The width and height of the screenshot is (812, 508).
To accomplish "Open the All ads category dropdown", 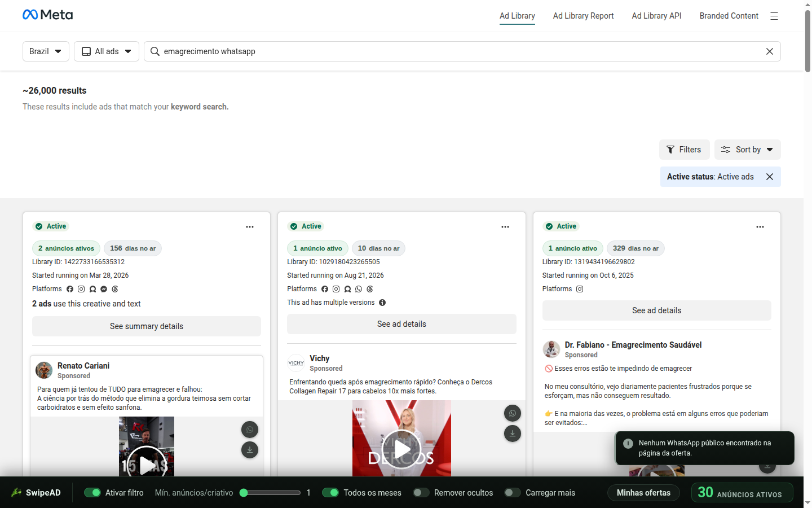I will [x=107, y=51].
